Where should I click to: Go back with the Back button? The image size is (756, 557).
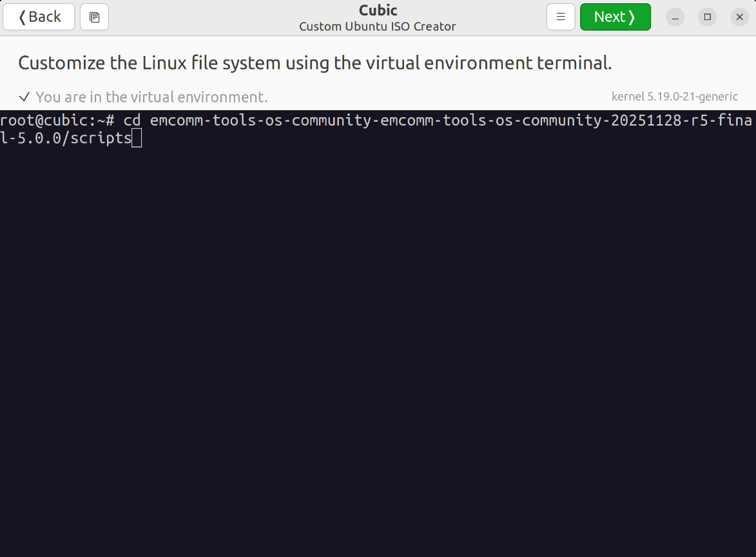[39, 17]
